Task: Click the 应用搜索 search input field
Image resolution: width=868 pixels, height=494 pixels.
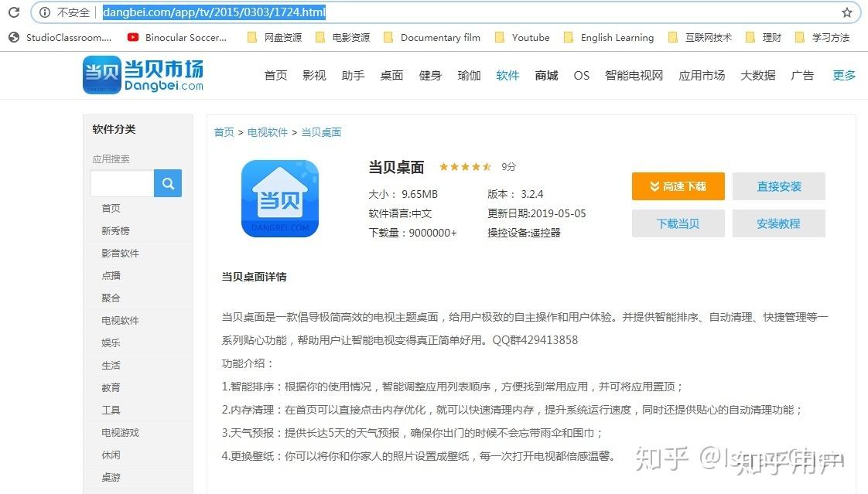Action: tap(121, 183)
